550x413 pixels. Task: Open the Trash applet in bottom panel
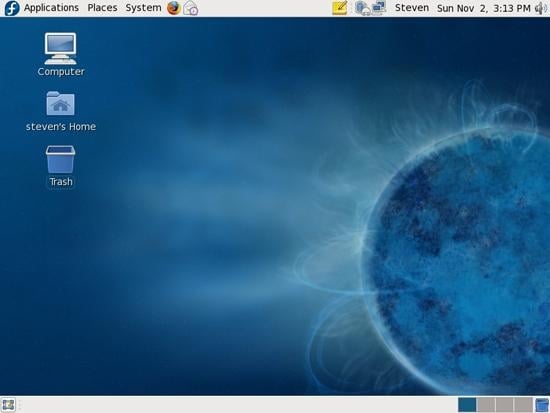click(542, 405)
